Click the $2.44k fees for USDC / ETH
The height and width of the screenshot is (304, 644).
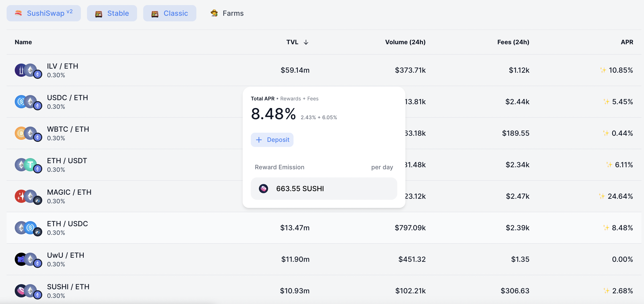pyautogui.click(x=517, y=102)
